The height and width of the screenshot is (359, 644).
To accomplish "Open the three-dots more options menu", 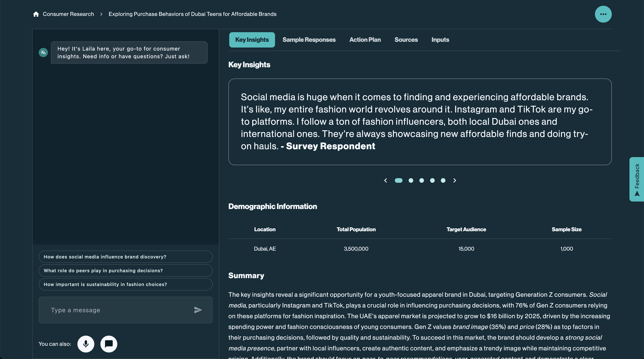I will pos(603,14).
